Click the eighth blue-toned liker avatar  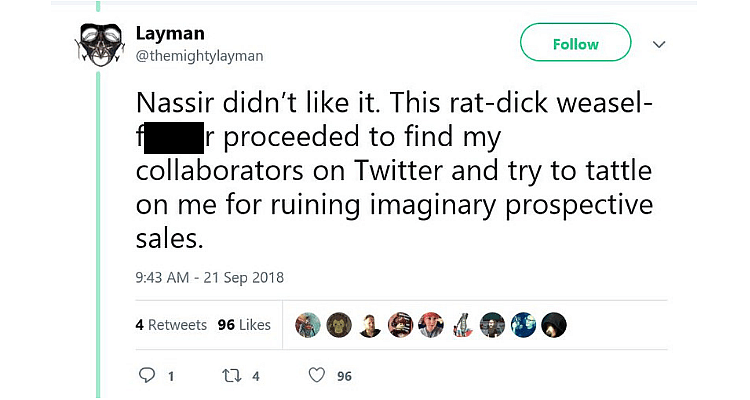(x=523, y=325)
